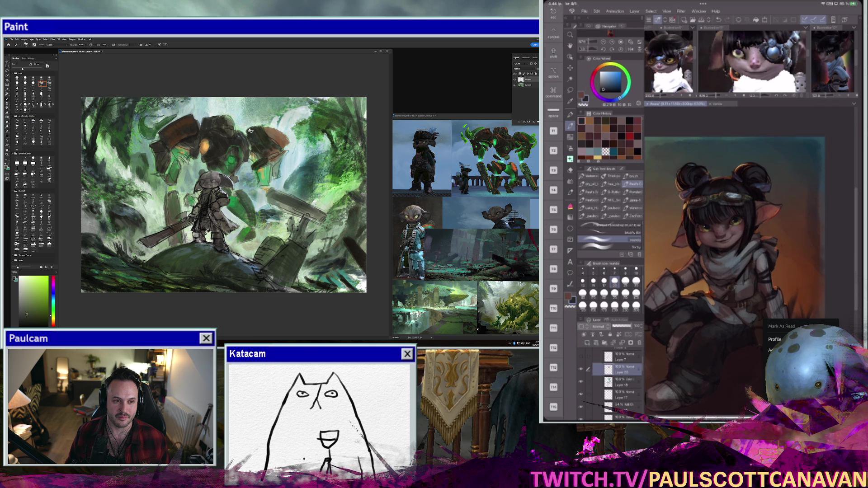
Task: Adjust Photoshop brush size slider handle
Action: 22,69
